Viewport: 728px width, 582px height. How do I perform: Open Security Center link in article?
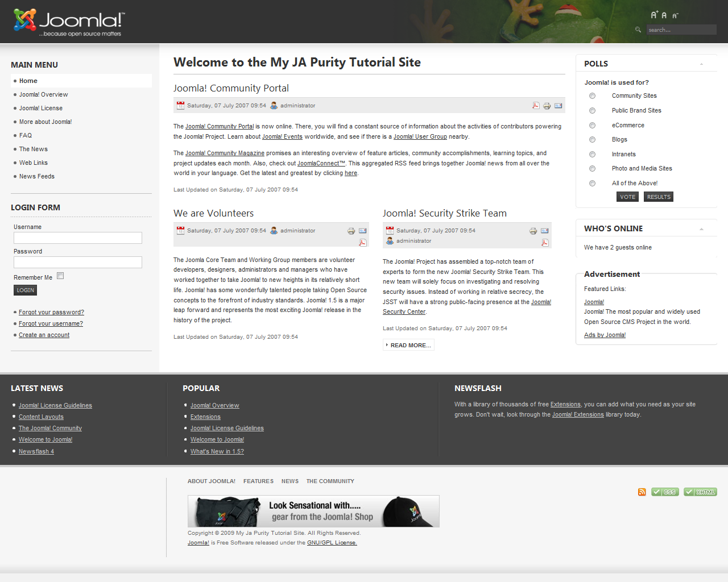tap(404, 311)
